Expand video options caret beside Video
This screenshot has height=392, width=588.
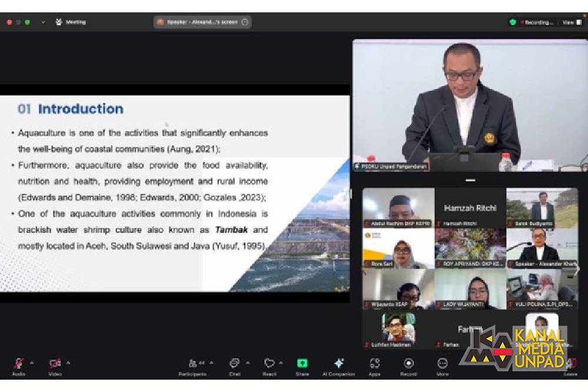click(x=68, y=362)
